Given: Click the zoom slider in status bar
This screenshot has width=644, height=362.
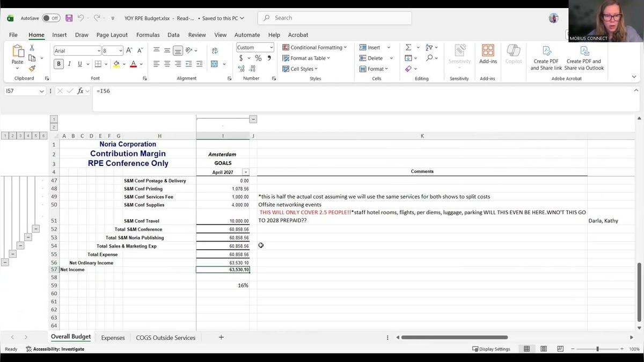Looking at the screenshot, I should coord(597,349).
